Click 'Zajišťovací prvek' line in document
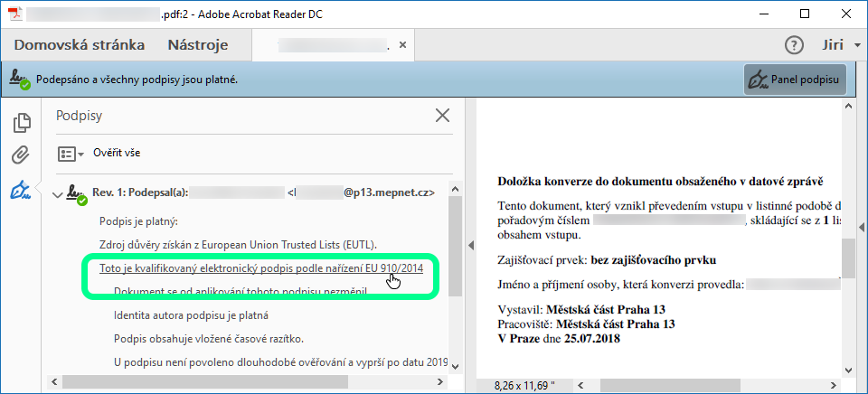This screenshot has width=868, height=394. tap(607, 259)
